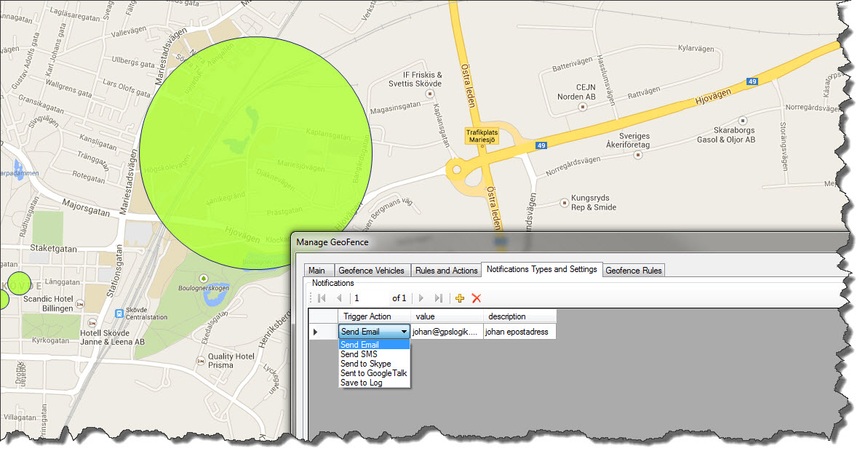Image resolution: width=868 pixels, height=459 pixels.
Task: Add a new notification with plus icon
Action: 460,298
